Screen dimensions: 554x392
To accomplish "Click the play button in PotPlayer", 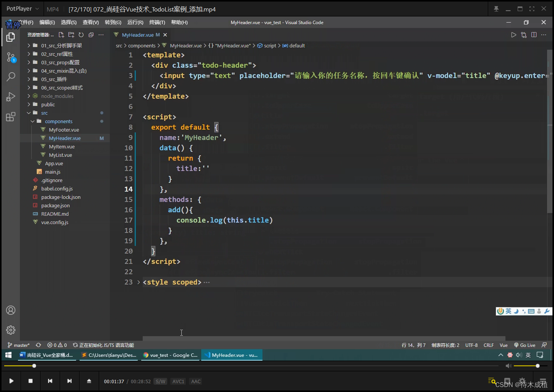I will pyautogui.click(x=11, y=381).
